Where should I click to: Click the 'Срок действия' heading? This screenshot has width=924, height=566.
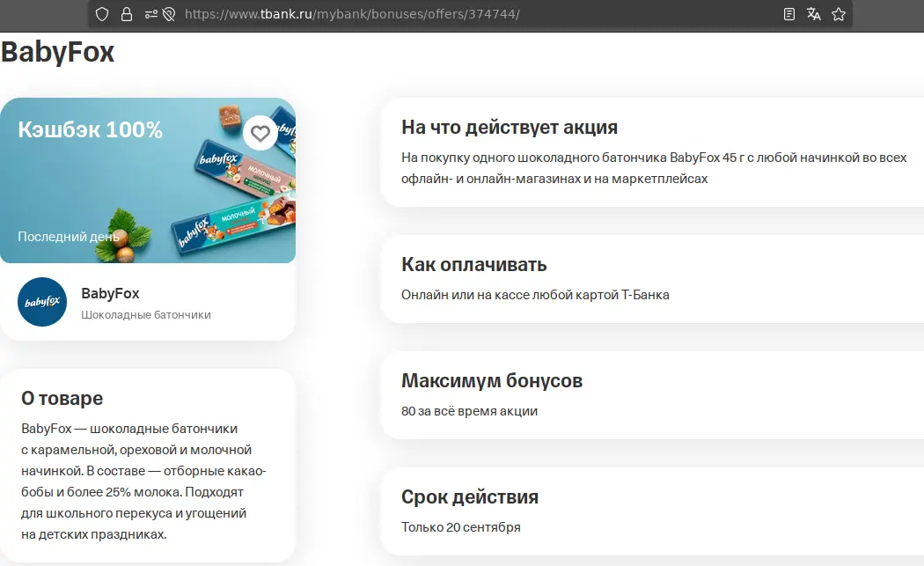coord(470,497)
